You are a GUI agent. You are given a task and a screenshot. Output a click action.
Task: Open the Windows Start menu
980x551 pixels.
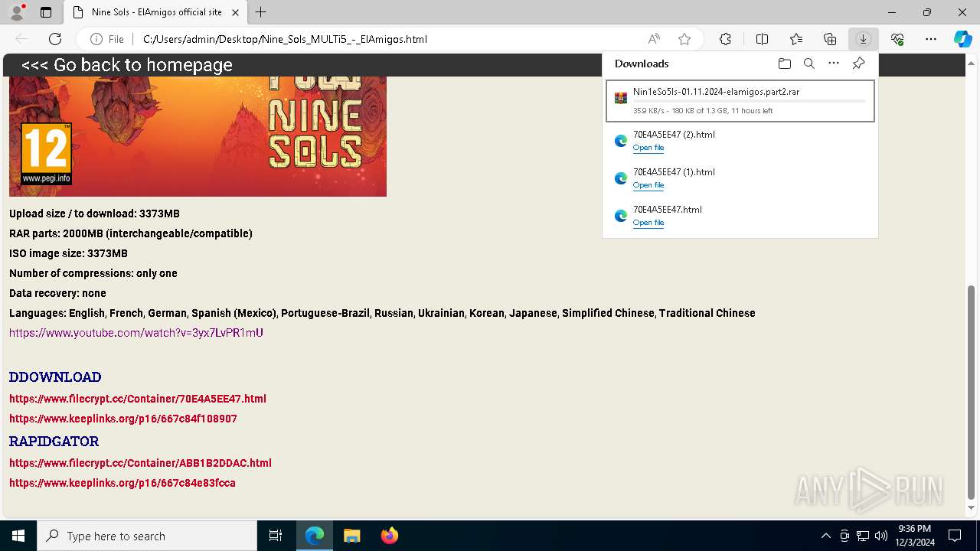[x=18, y=536]
